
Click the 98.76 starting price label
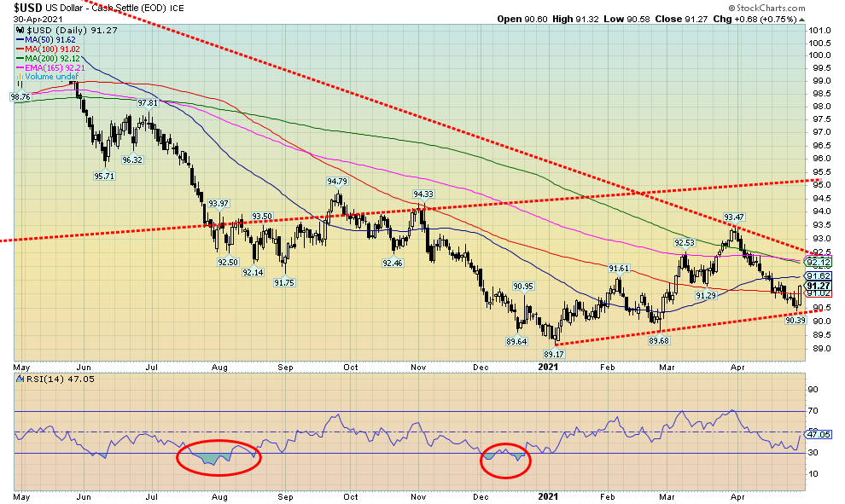coord(20,97)
